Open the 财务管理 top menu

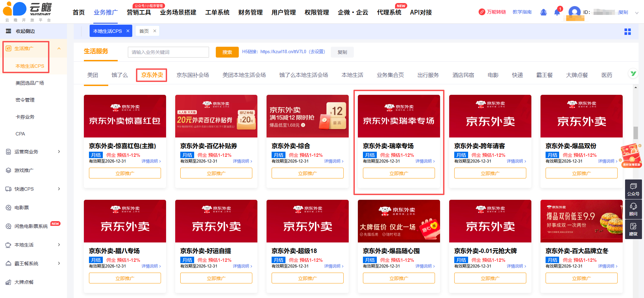(250, 13)
